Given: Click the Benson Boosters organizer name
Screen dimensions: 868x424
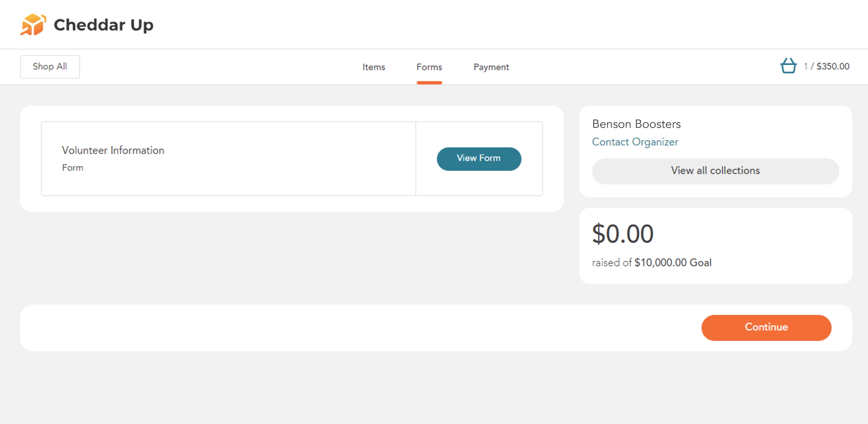Looking at the screenshot, I should [636, 124].
